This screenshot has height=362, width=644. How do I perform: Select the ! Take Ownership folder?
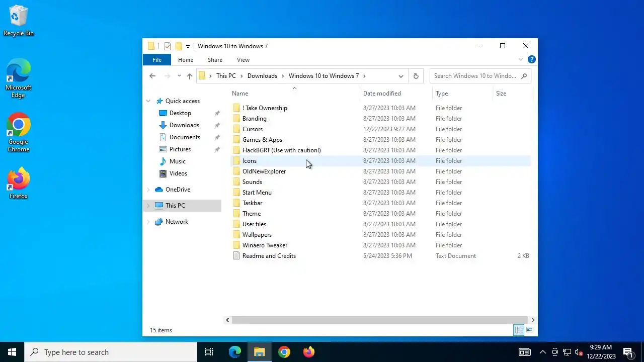[x=265, y=108]
